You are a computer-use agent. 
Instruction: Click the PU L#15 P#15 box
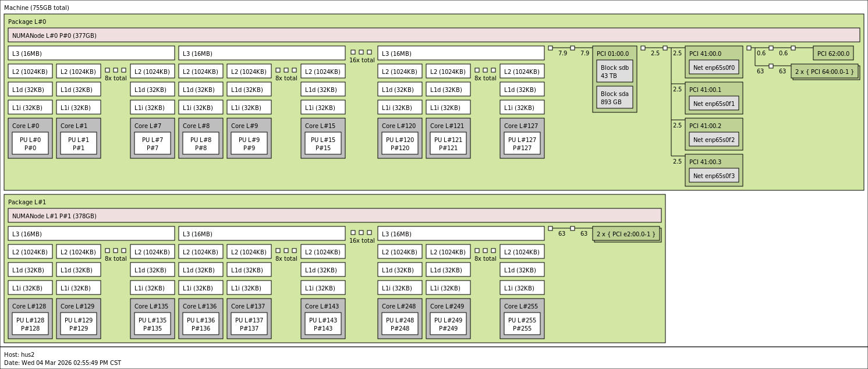[323, 143]
